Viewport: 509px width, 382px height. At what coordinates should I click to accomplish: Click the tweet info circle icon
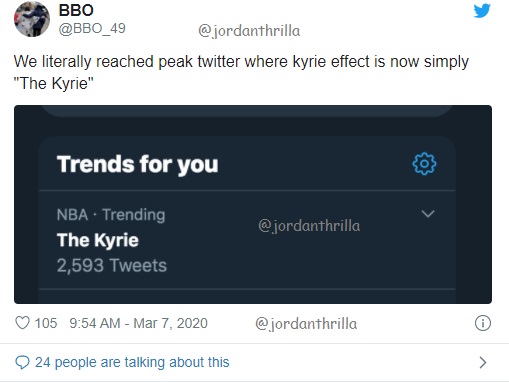coord(483,323)
